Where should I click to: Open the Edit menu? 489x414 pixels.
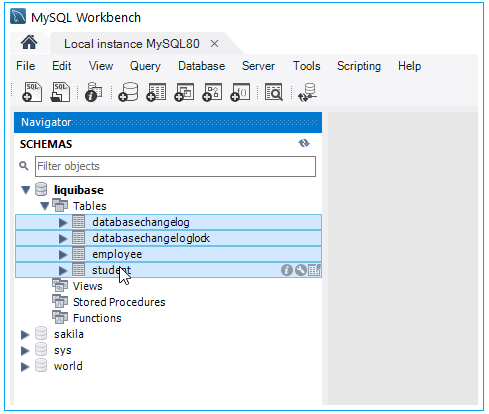coord(61,66)
